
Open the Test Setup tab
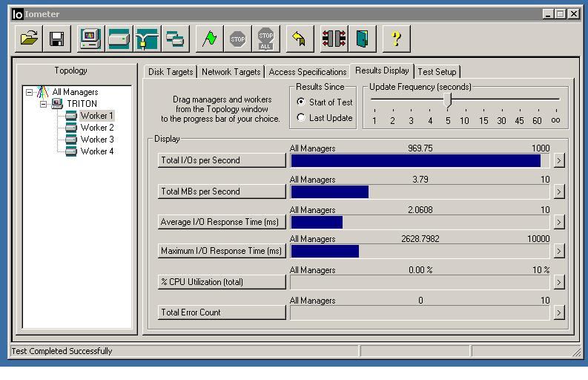click(x=437, y=72)
